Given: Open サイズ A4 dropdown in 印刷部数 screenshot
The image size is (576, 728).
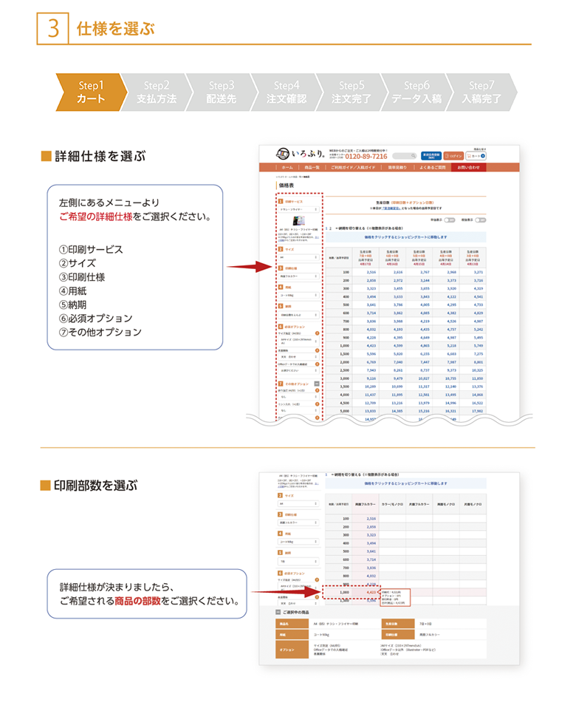Looking at the screenshot, I should point(298,503).
